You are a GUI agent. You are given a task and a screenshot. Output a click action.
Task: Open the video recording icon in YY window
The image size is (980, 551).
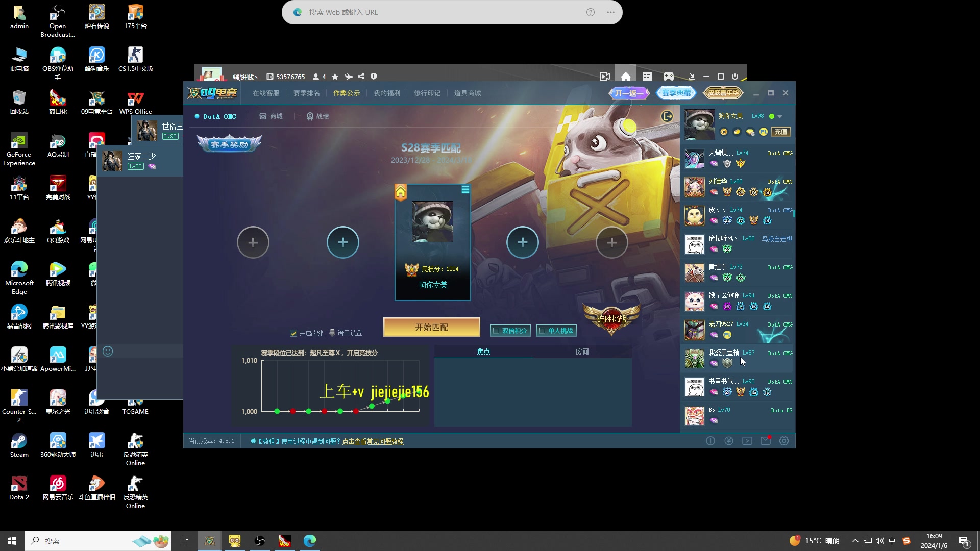pyautogui.click(x=605, y=77)
